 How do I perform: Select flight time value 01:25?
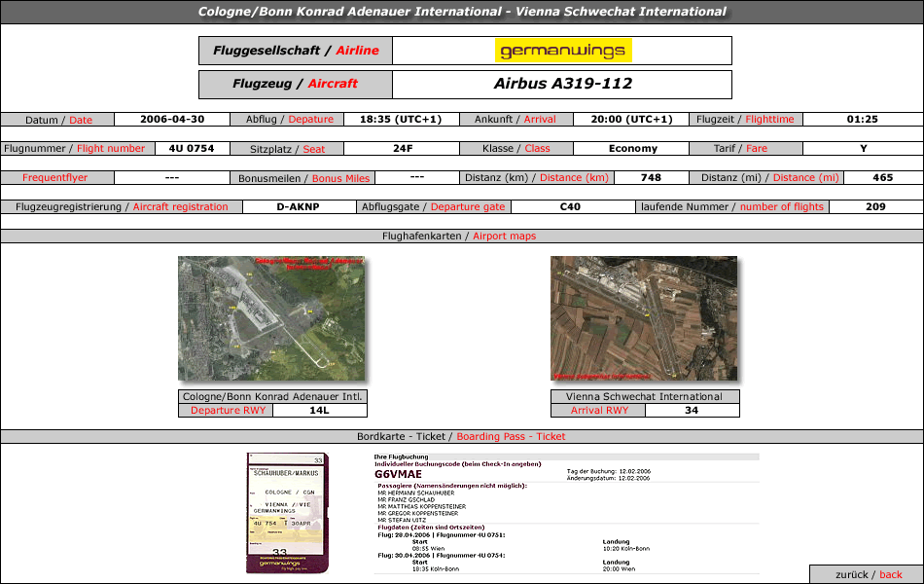(x=862, y=119)
